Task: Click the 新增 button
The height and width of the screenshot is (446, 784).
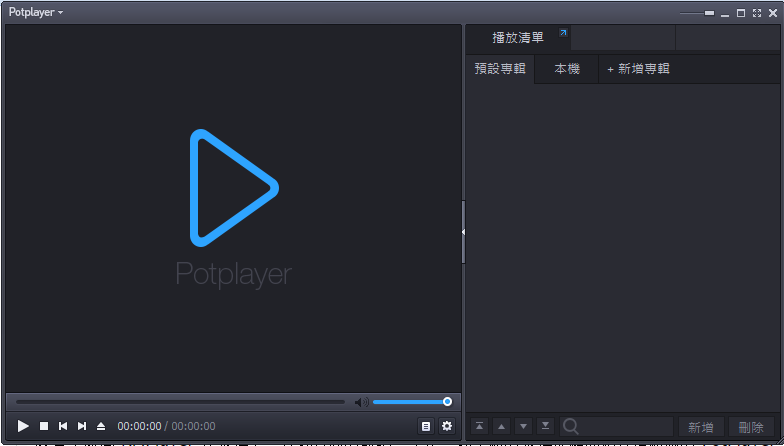Action: click(701, 427)
